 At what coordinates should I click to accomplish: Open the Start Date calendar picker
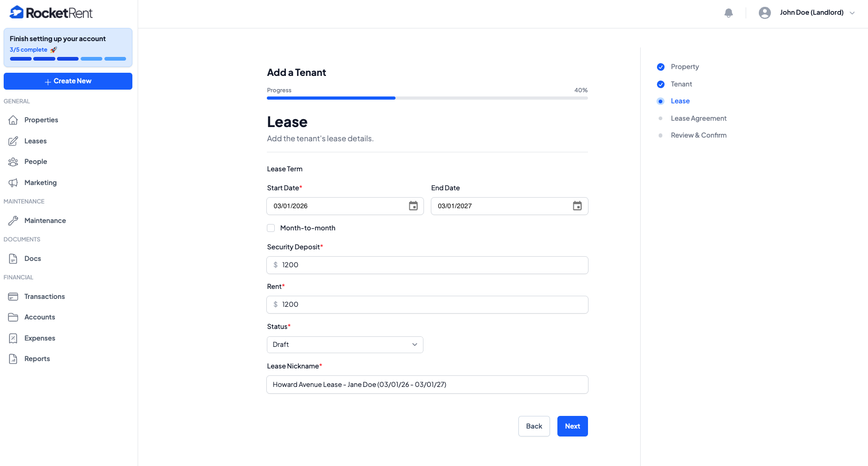pyautogui.click(x=413, y=206)
